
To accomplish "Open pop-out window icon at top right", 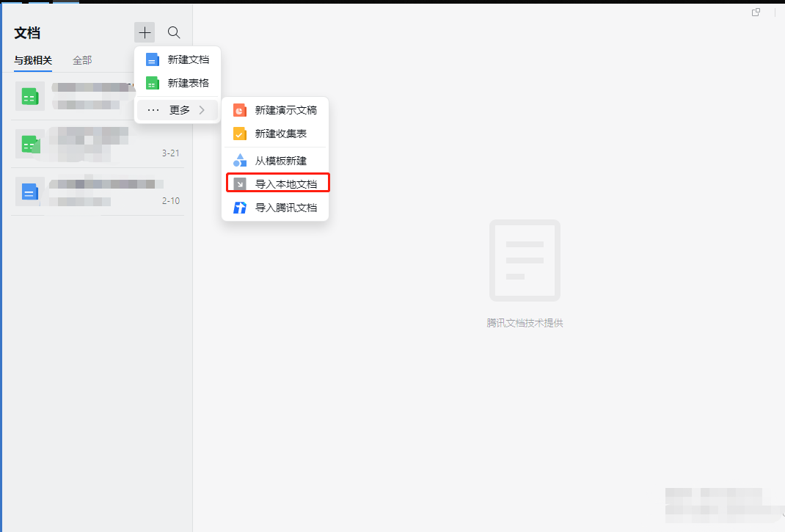I will pyautogui.click(x=756, y=12).
